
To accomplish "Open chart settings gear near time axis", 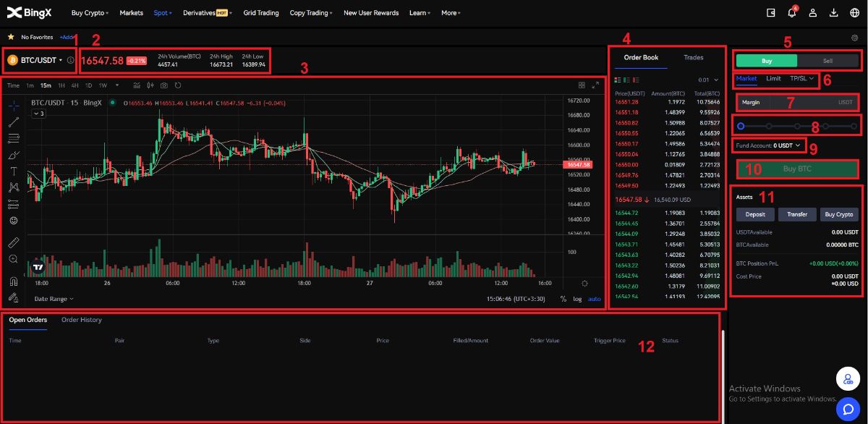I will (x=584, y=283).
